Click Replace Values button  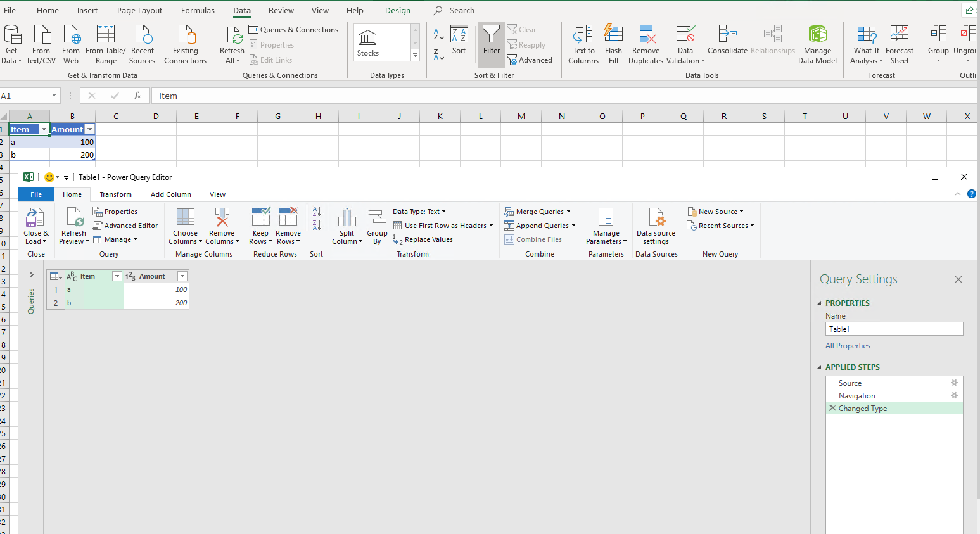point(423,239)
